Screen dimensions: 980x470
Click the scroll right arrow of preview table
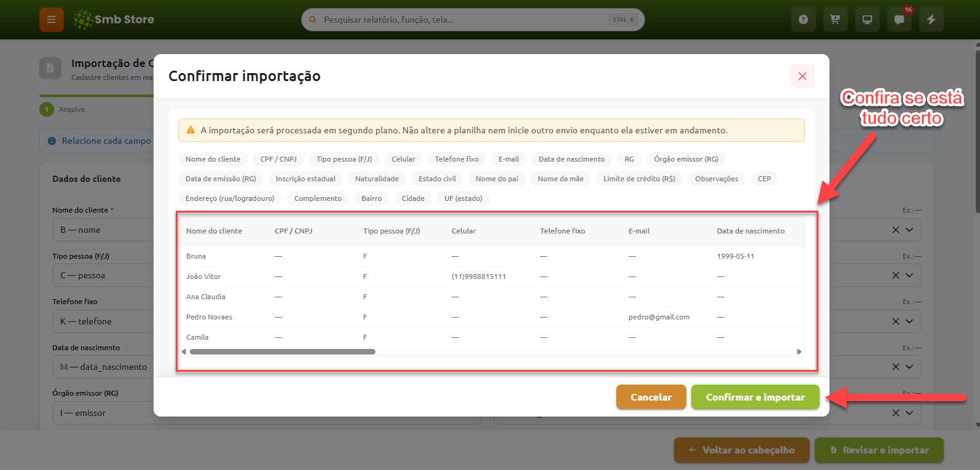tap(799, 352)
